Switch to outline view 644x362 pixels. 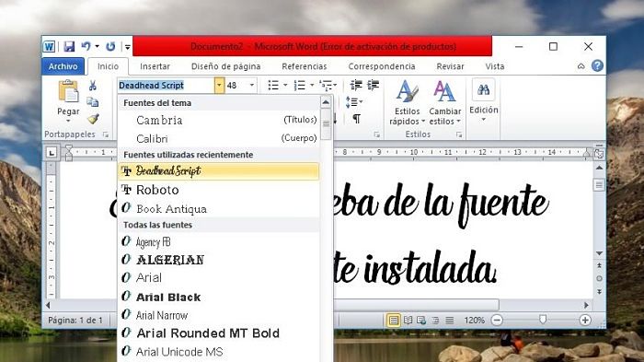click(435, 320)
